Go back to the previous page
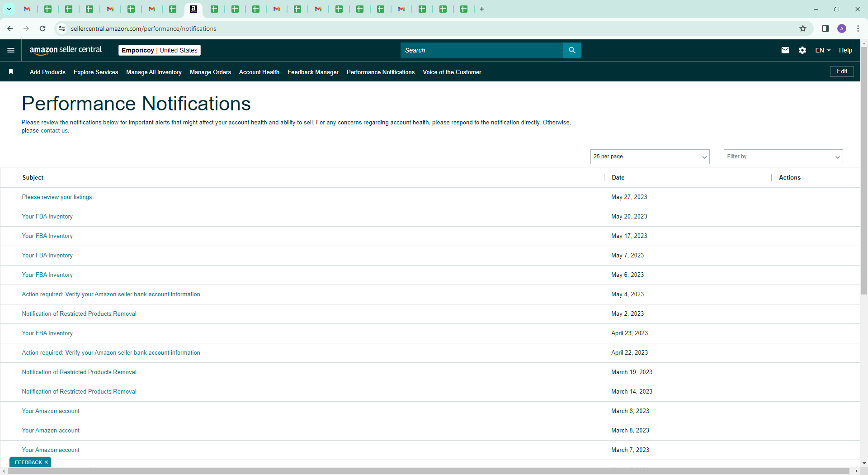This screenshot has height=475, width=868. 10,28
